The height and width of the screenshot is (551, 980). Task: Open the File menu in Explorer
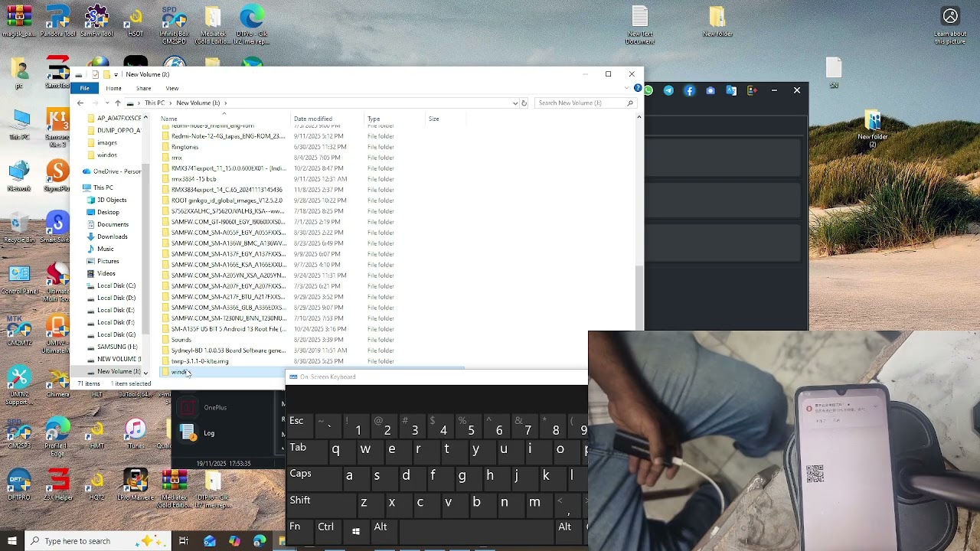pyautogui.click(x=85, y=88)
